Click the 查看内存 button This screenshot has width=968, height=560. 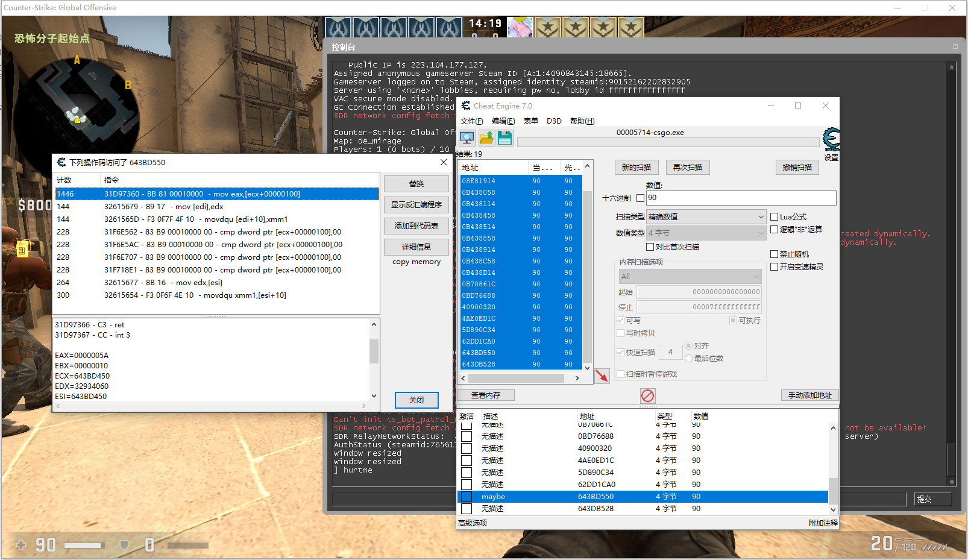pyautogui.click(x=486, y=395)
